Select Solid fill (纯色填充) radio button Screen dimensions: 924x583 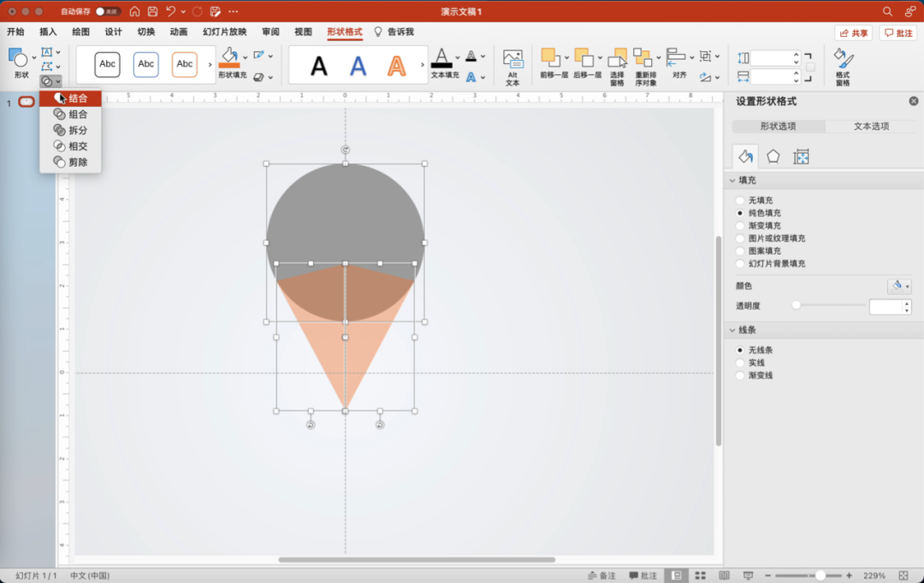(x=740, y=213)
